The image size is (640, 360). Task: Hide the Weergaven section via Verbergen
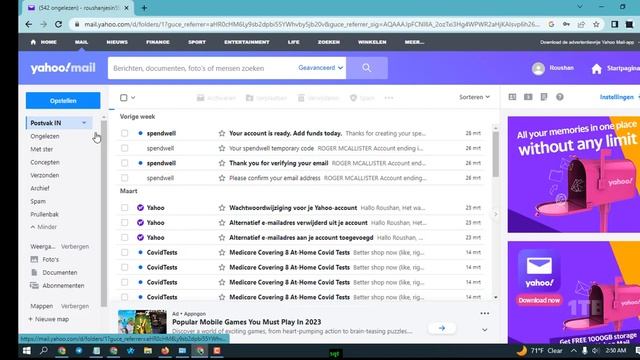[75, 247]
